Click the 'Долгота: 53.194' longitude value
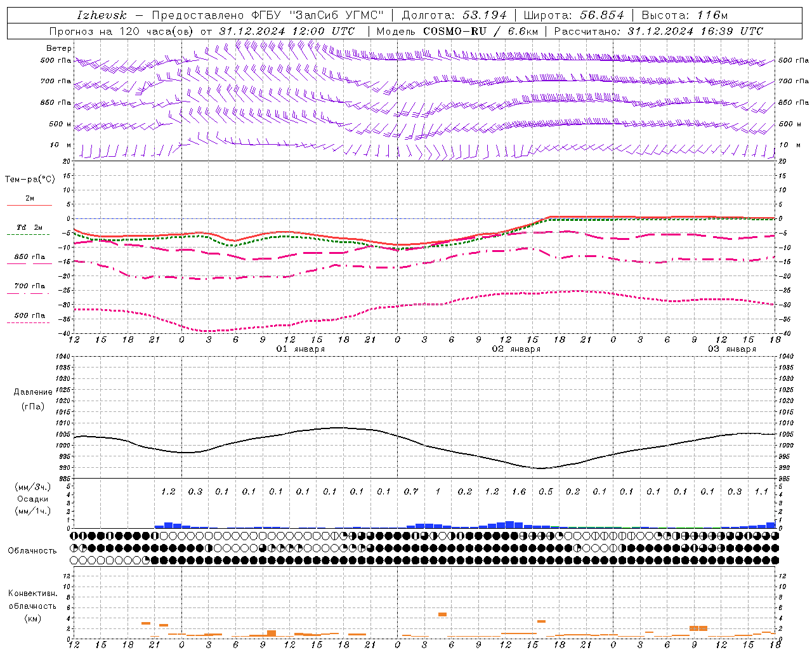 tap(454, 15)
